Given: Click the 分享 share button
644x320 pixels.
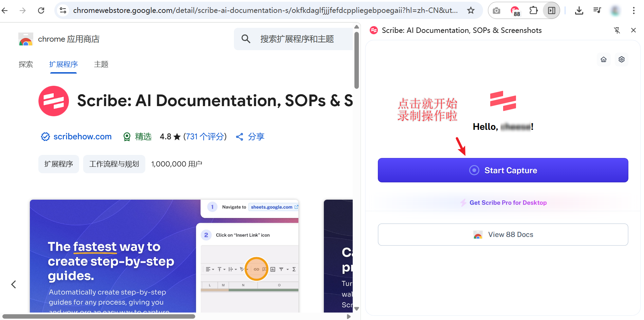Looking at the screenshot, I should 250,137.
